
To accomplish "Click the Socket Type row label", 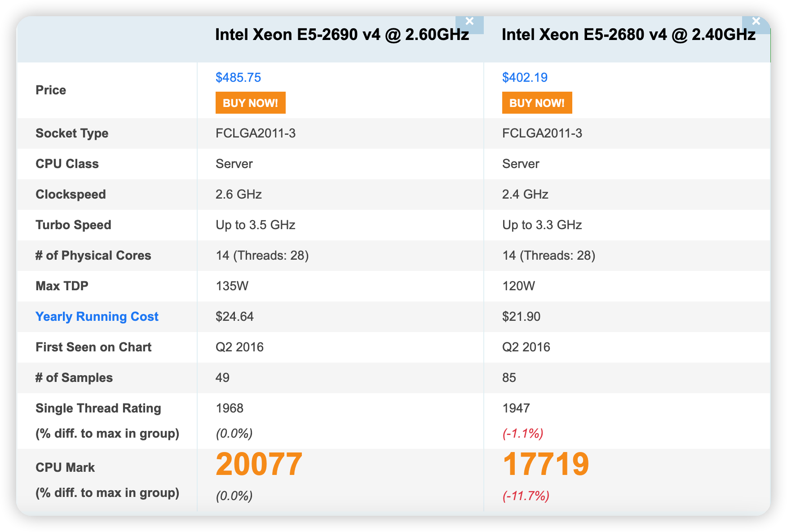I will click(72, 133).
